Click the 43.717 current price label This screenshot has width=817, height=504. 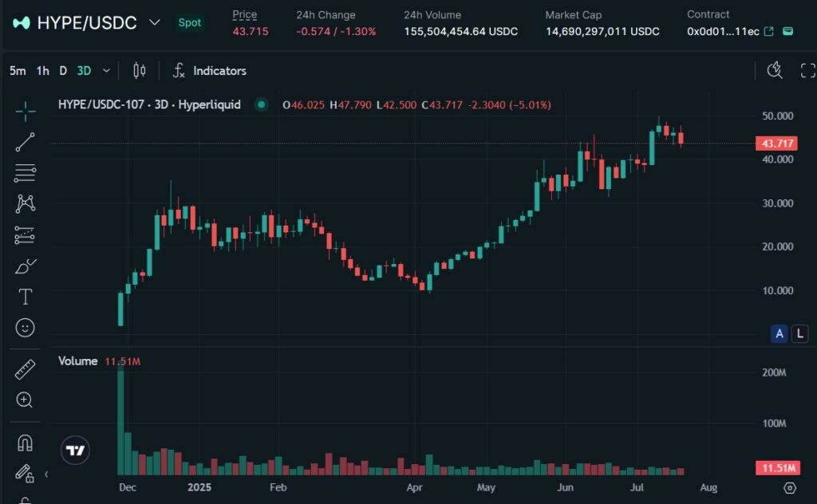click(x=776, y=144)
